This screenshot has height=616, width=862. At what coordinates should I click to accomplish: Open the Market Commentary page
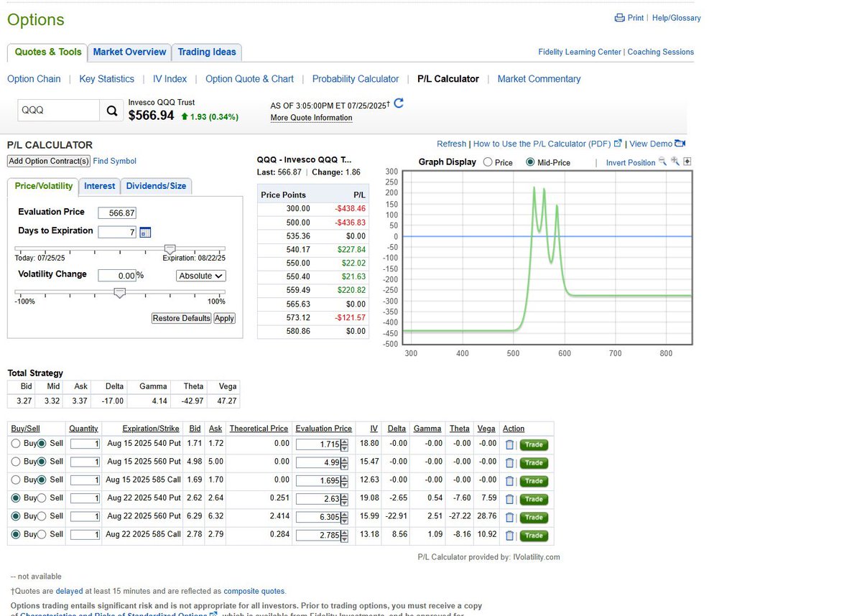click(539, 79)
